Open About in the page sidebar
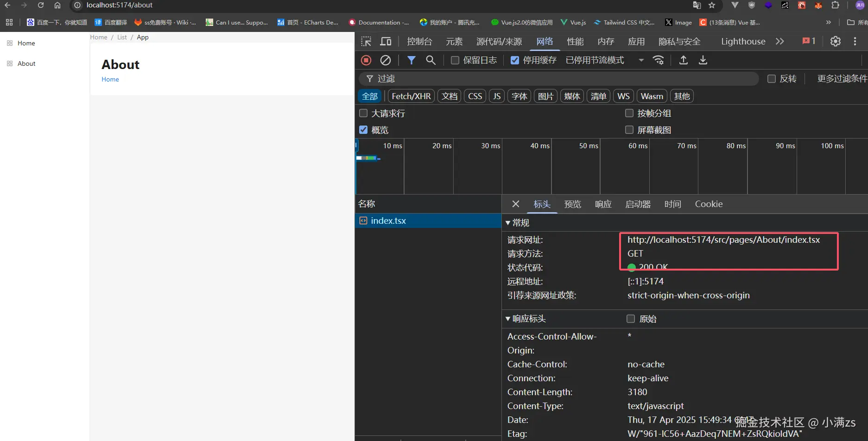The height and width of the screenshot is (441, 868). (26, 63)
